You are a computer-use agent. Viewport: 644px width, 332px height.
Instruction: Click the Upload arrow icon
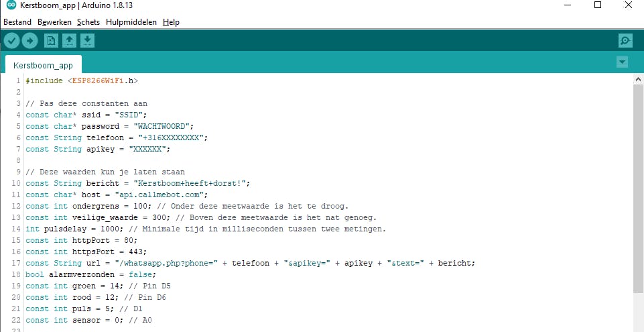[x=29, y=41]
